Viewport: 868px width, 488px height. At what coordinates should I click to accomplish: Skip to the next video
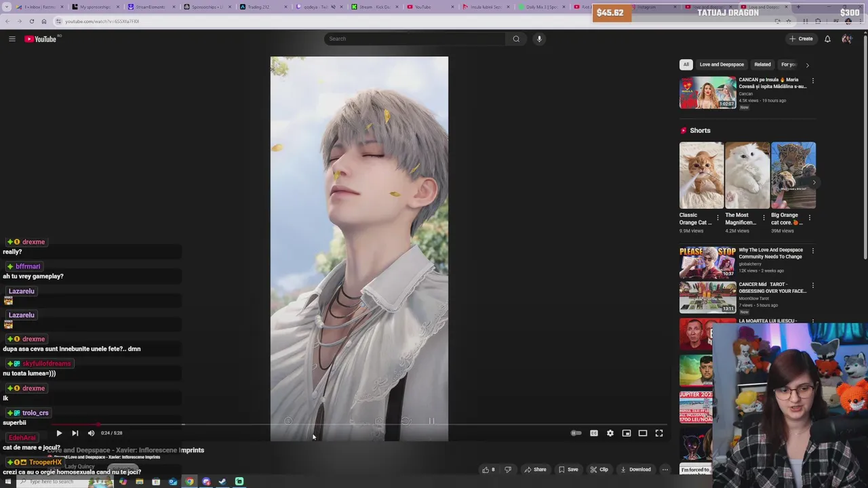pos(75,433)
